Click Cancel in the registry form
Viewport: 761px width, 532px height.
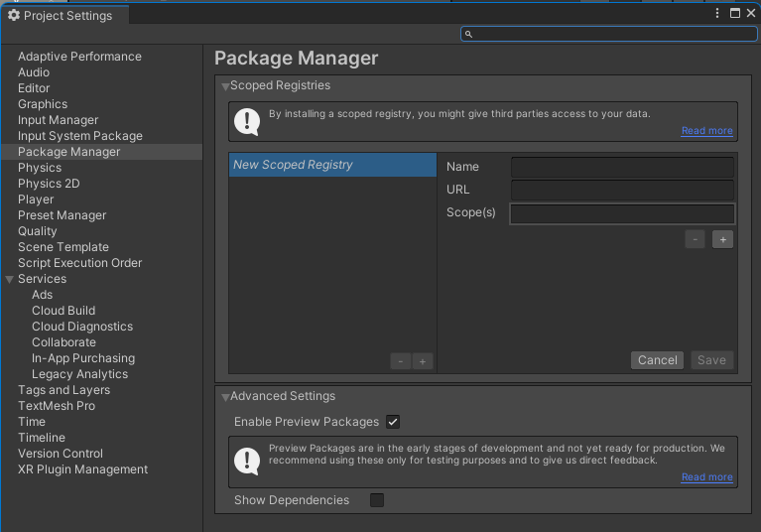pos(658,360)
